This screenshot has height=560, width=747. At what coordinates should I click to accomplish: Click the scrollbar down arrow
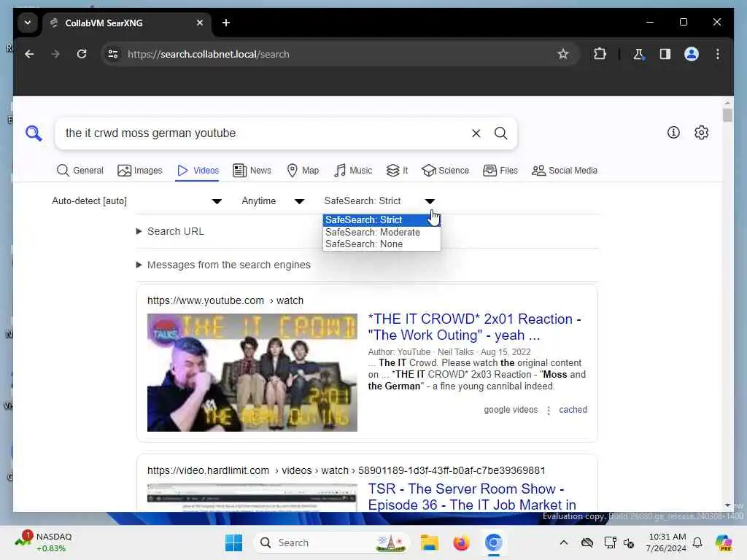(727, 505)
